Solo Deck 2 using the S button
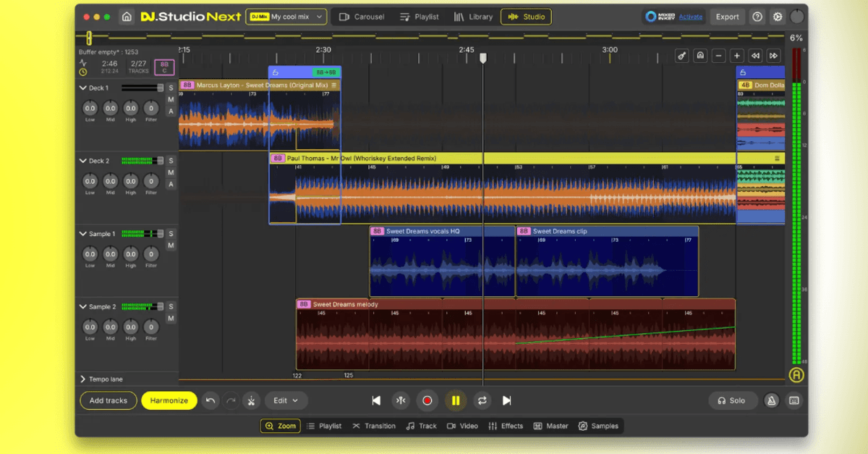The image size is (868, 454). pyautogui.click(x=171, y=161)
